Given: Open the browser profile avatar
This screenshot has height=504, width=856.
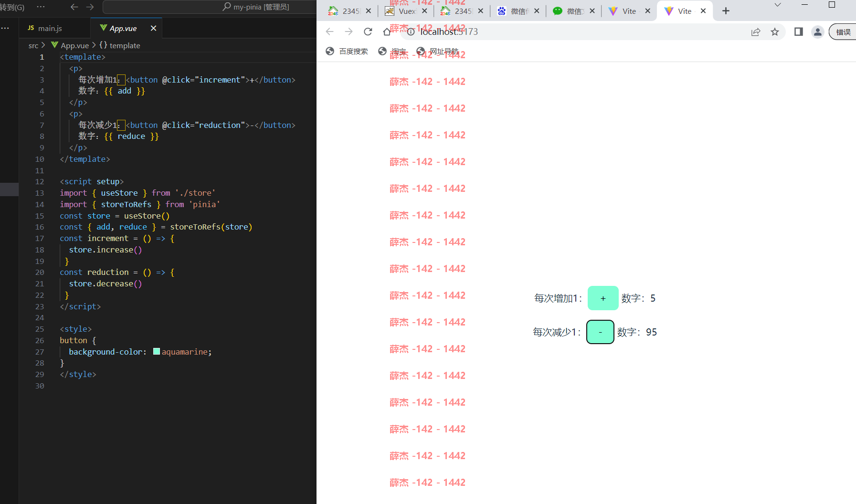Looking at the screenshot, I should coord(818,32).
